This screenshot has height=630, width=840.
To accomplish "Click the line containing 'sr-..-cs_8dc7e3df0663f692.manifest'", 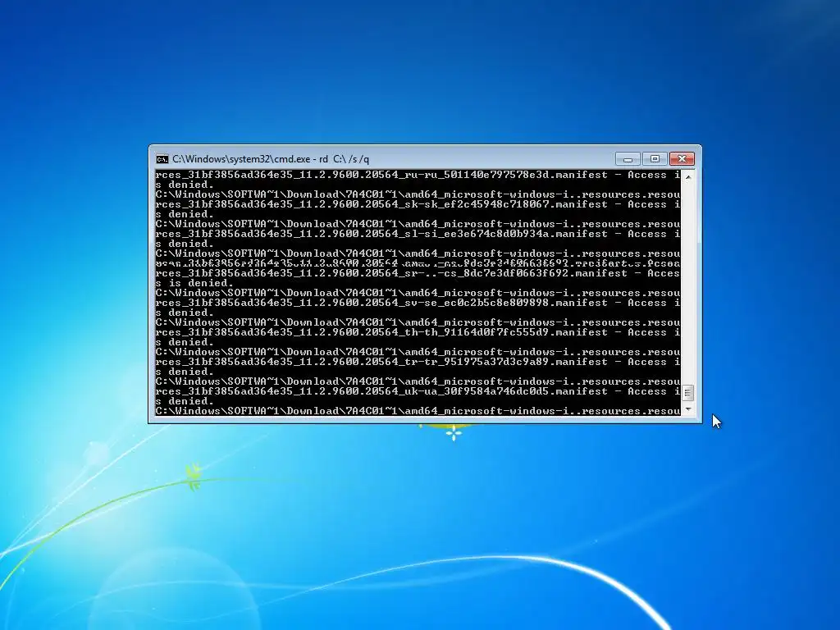I will 418,273.
